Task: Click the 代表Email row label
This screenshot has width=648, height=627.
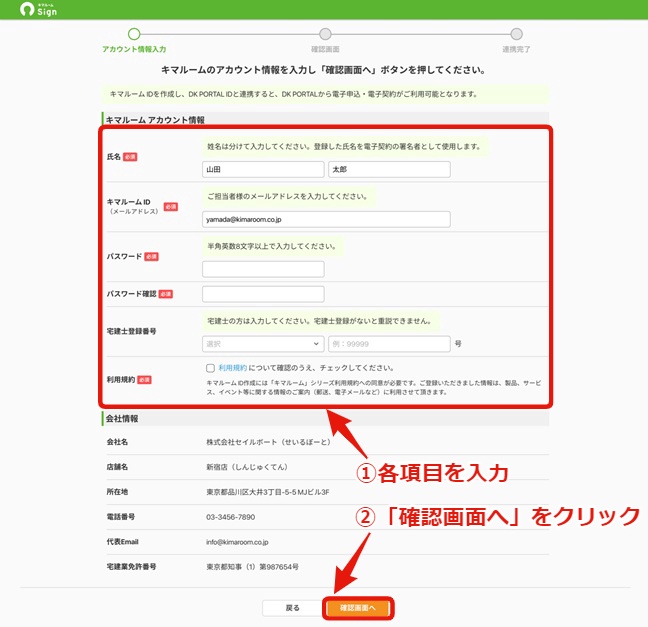Action: click(122, 542)
